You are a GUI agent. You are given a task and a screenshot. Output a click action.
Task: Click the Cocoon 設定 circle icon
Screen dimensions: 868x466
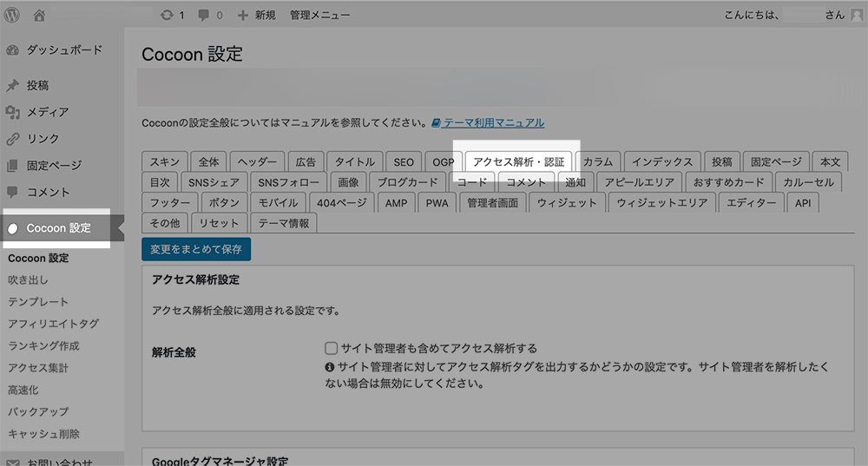[x=13, y=228]
